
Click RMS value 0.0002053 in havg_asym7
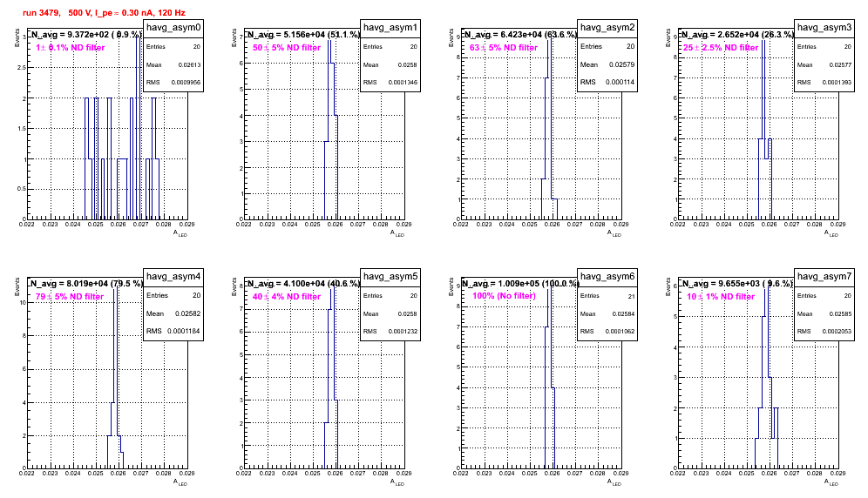point(837,332)
